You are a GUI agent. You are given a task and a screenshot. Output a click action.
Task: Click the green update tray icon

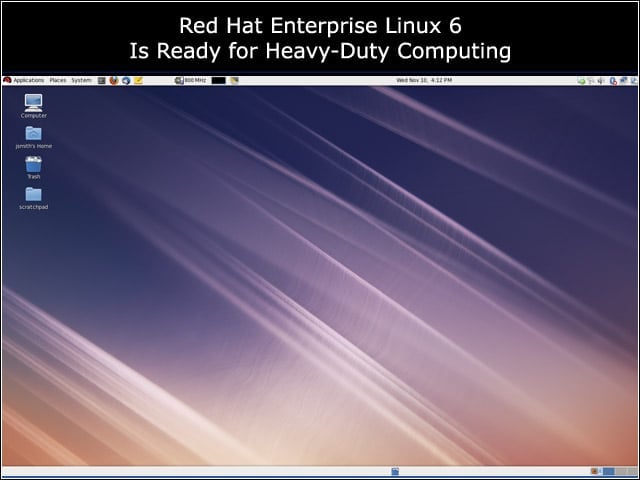[581, 81]
